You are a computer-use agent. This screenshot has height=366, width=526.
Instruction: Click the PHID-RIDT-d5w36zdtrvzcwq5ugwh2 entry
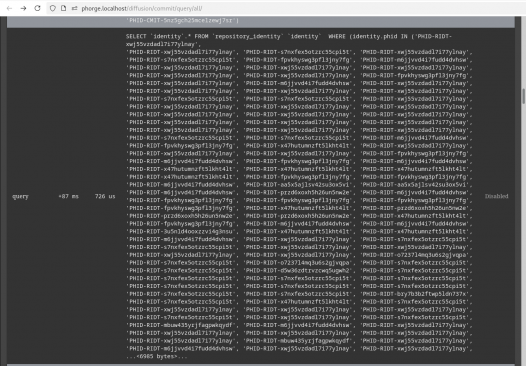click(299, 270)
